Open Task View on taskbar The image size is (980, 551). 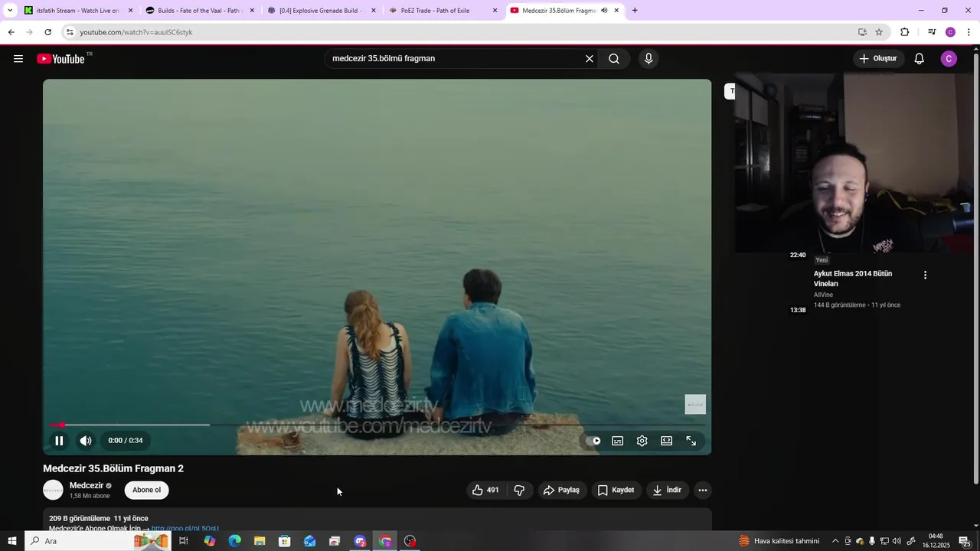(x=184, y=541)
